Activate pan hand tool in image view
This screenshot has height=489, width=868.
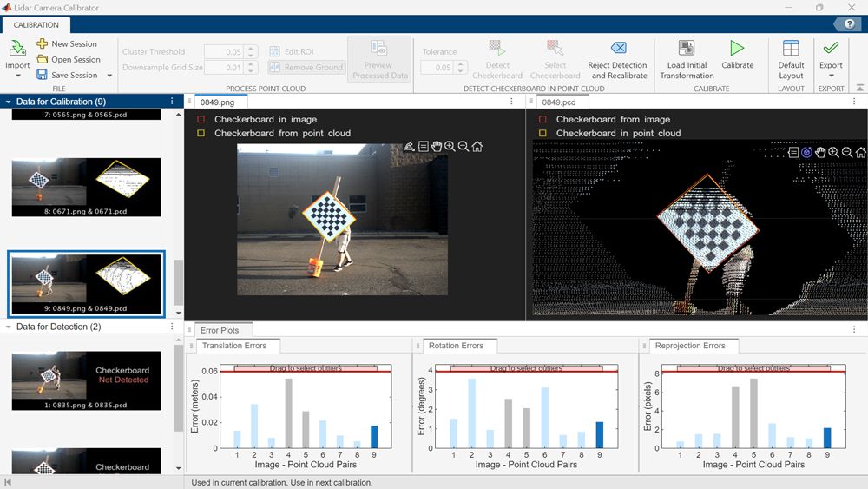[436, 147]
